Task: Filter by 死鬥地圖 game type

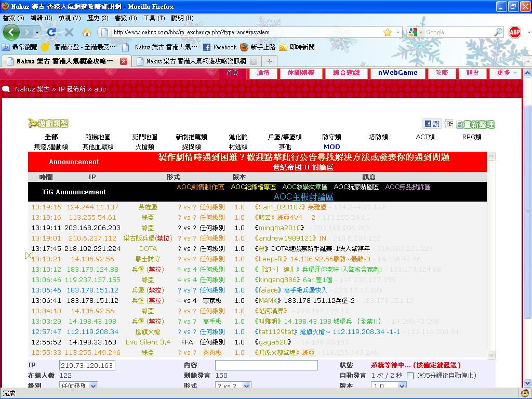Action: point(144,137)
